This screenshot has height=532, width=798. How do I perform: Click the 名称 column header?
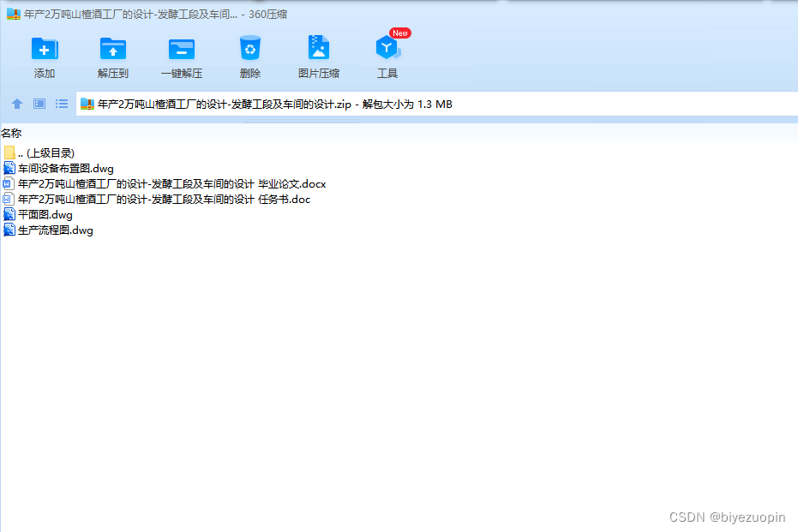[11, 134]
